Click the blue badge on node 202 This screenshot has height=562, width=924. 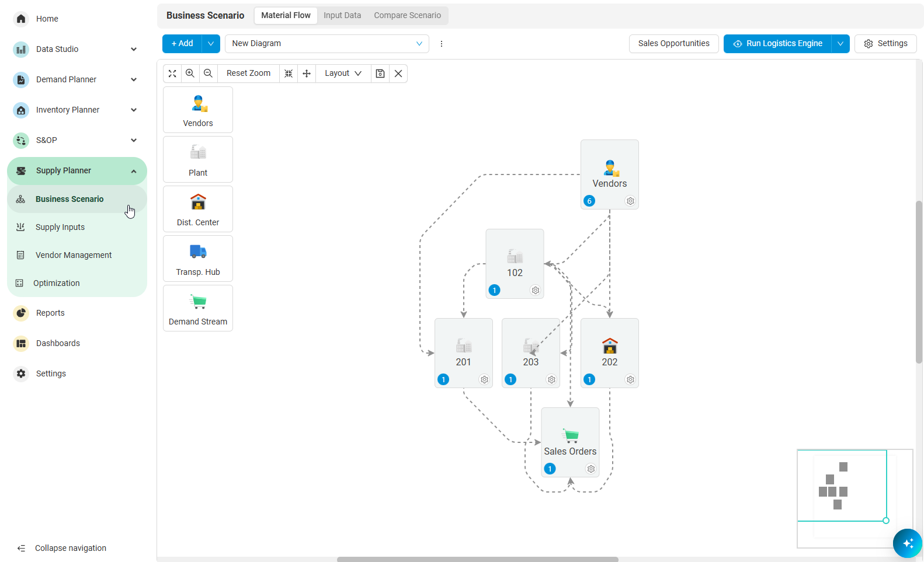click(589, 380)
